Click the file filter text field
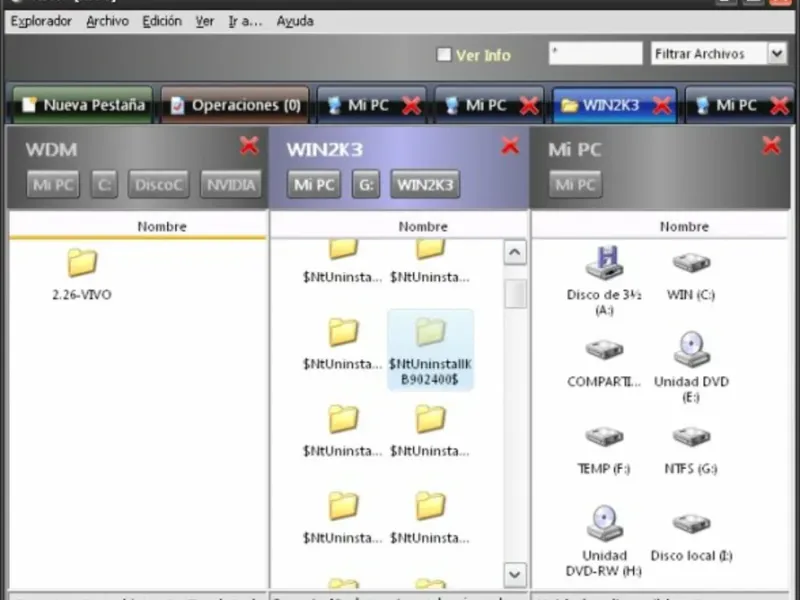The width and height of the screenshot is (800, 600). [595, 54]
